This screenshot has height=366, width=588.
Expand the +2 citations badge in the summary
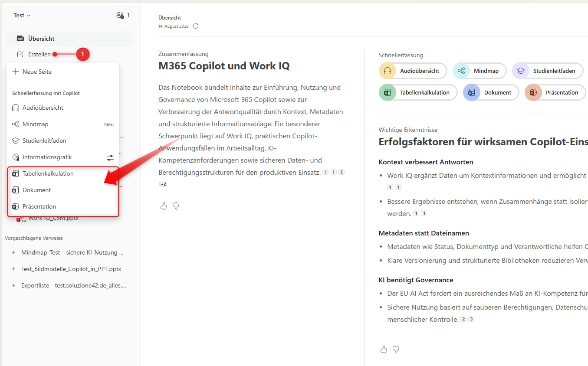pos(164,184)
